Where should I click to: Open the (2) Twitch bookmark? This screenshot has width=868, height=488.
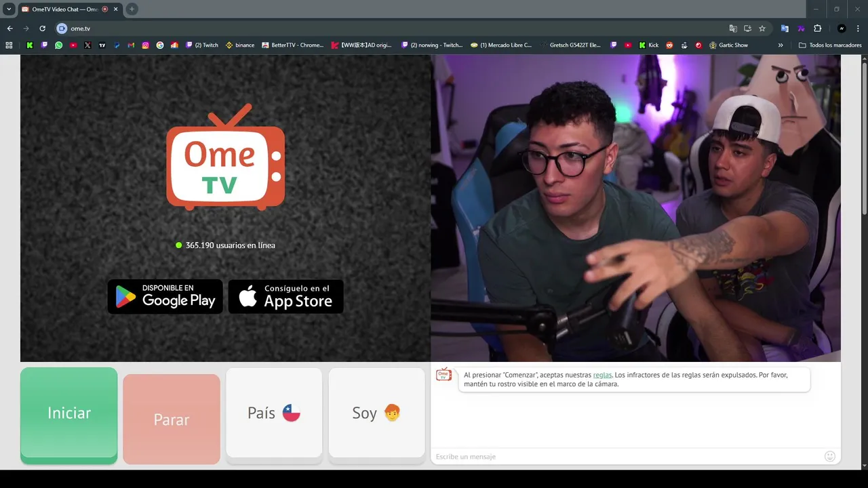pyautogui.click(x=202, y=45)
